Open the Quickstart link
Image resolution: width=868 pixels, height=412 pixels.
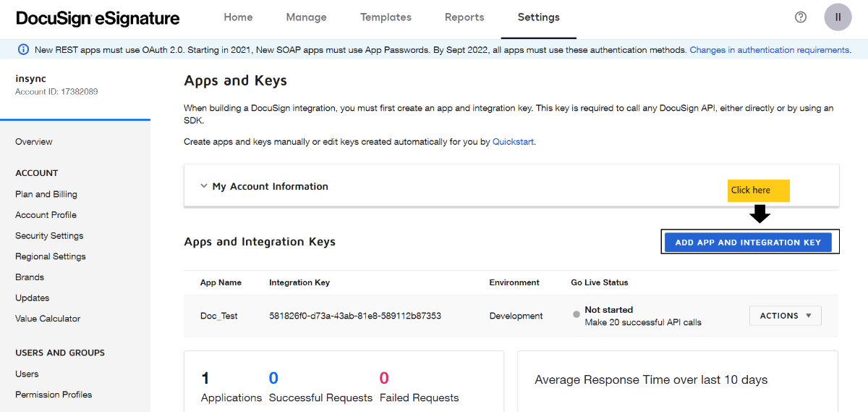point(513,142)
